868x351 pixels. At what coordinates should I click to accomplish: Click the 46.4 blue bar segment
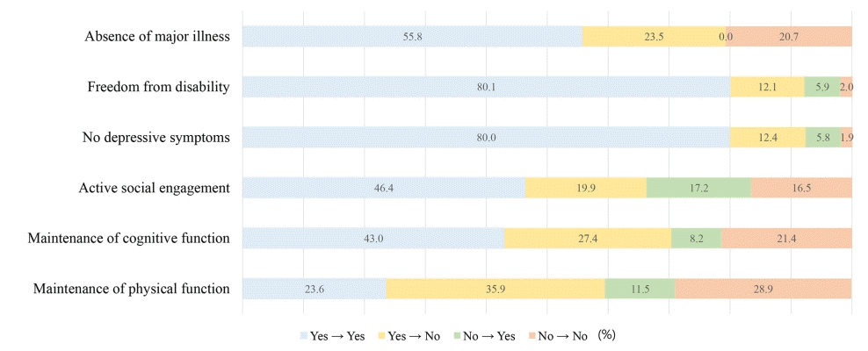click(x=383, y=188)
